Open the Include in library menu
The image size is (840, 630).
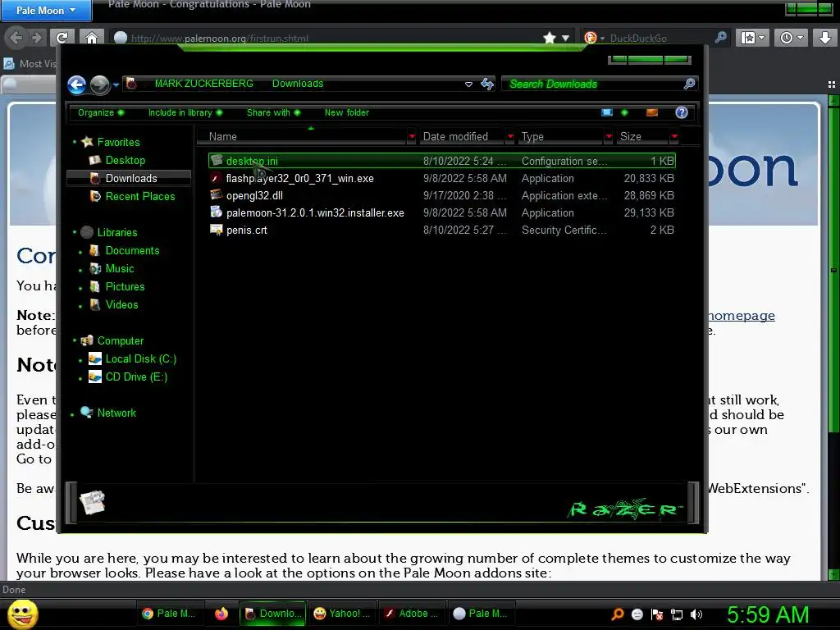pyautogui.click(x=185, y=112)
